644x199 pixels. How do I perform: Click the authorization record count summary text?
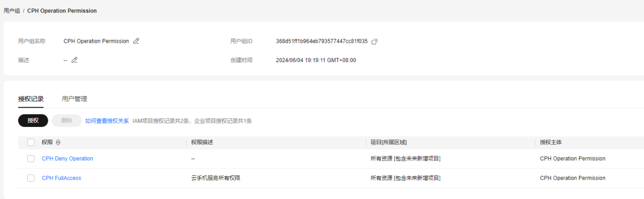coord(192,121)
